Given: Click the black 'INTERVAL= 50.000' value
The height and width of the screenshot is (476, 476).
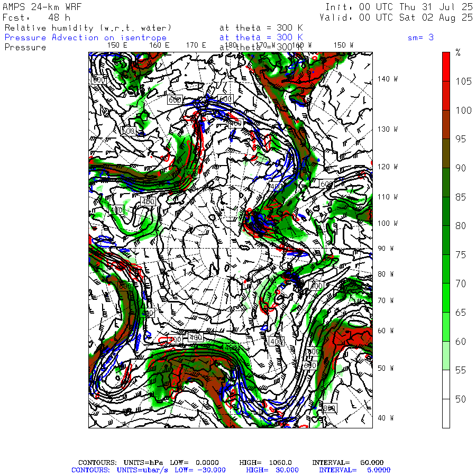Looking at the screenshot, I should (x=348, y=463).
